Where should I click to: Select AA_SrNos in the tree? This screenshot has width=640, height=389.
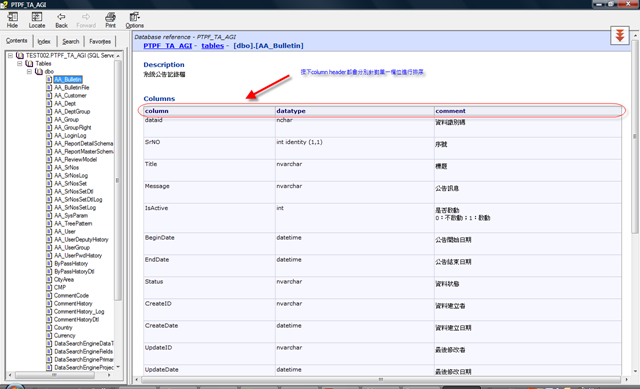(67, 167)
